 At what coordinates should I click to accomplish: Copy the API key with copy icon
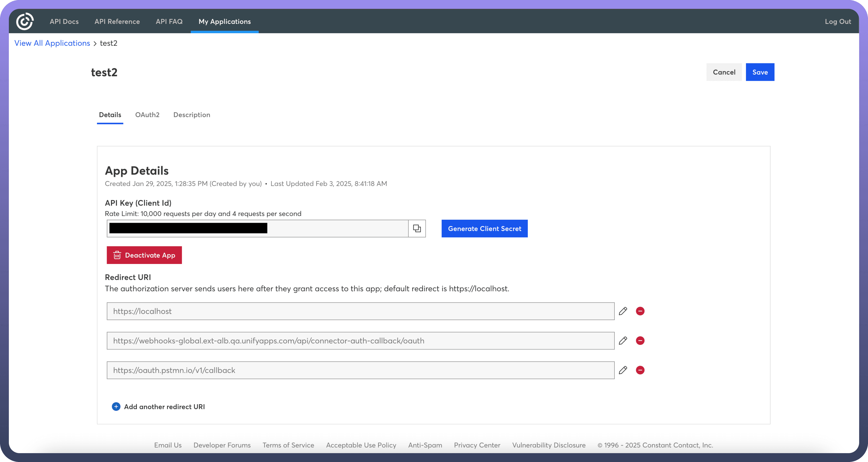click(x=417, y=229)
